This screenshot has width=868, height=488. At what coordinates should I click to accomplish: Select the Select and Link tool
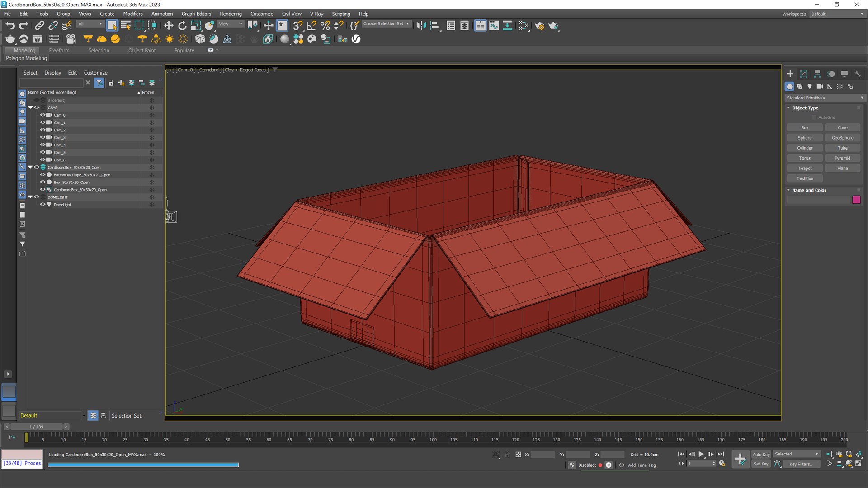coord(39,26)
